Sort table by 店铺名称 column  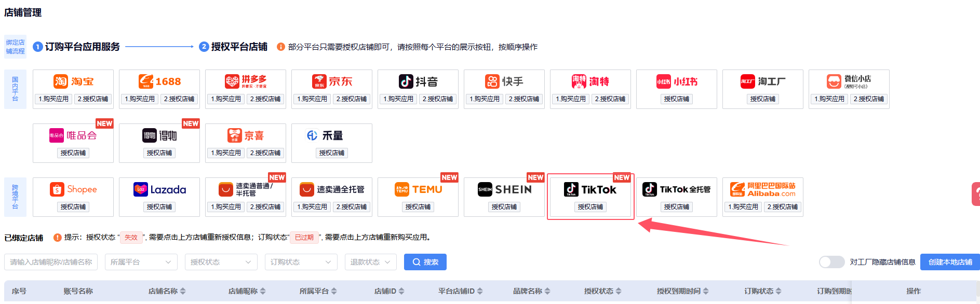(x=183, y=291)
